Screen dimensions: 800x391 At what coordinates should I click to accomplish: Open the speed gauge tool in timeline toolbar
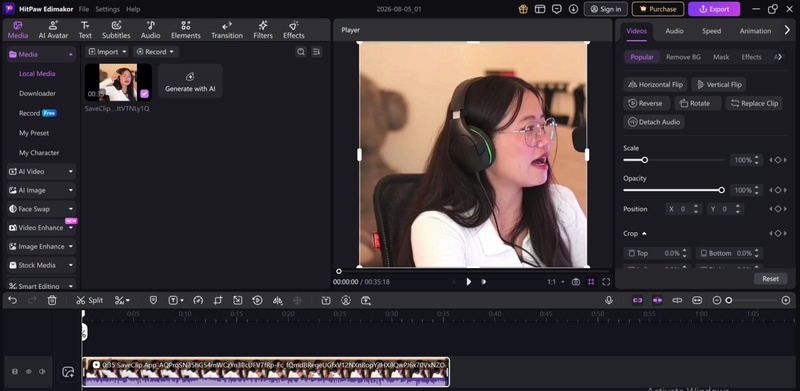click(198, 300)
